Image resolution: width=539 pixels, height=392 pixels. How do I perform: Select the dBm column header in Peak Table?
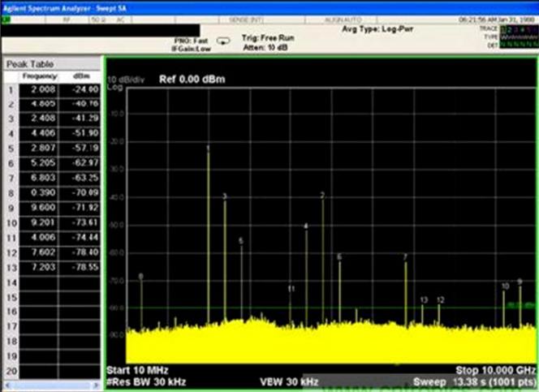click(81, 75)
